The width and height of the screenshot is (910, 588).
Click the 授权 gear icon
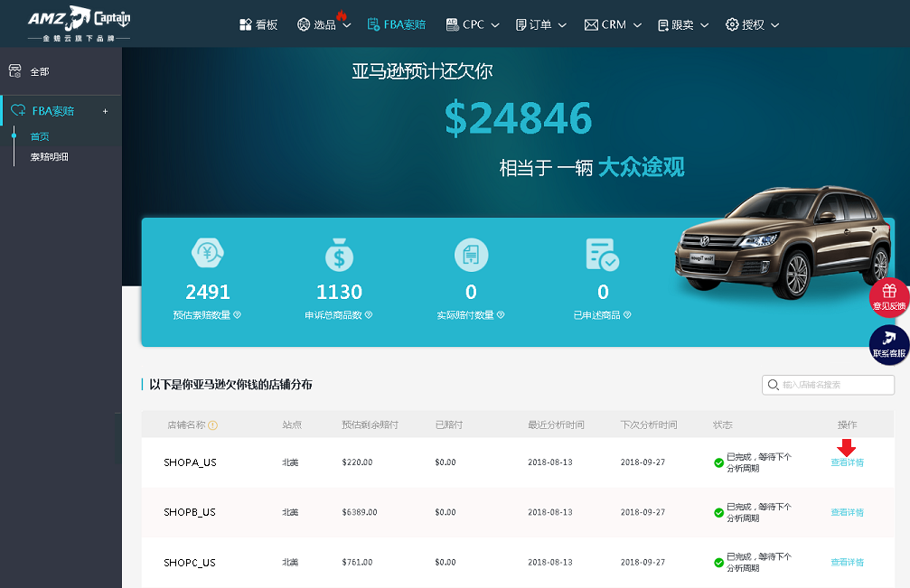[732, 24]
